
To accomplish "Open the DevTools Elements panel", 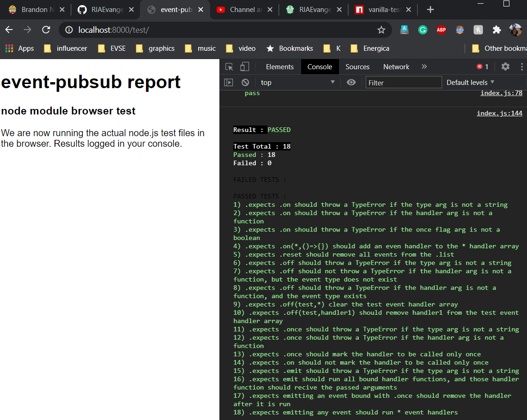I will point(279,67).
